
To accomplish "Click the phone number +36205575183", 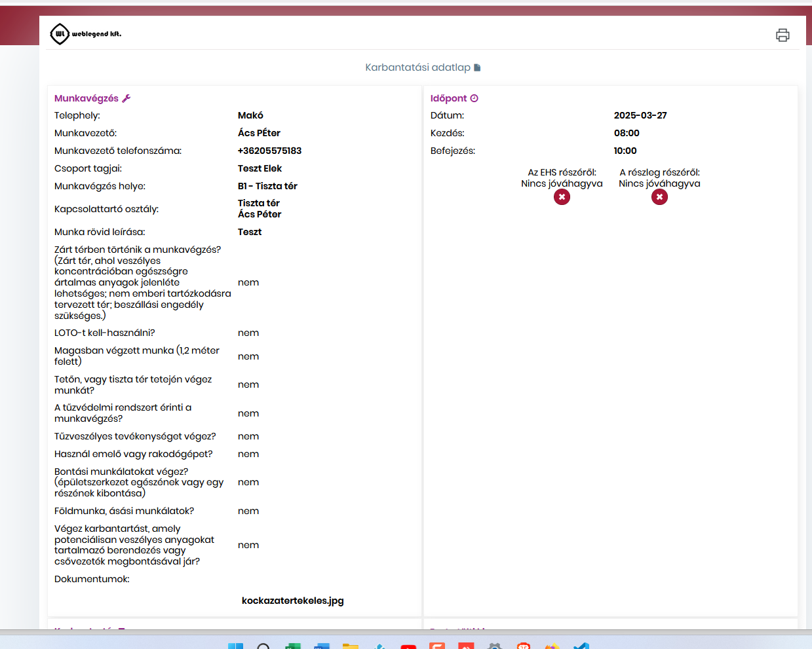I will (x=269, y=151).
